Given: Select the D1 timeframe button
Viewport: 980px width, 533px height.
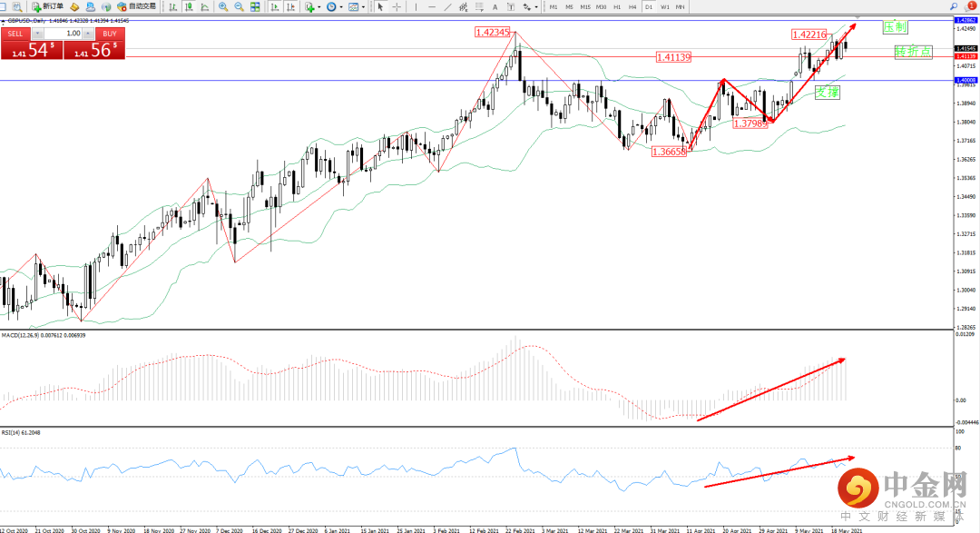Looking at the screenshot, I should (649, 7).
